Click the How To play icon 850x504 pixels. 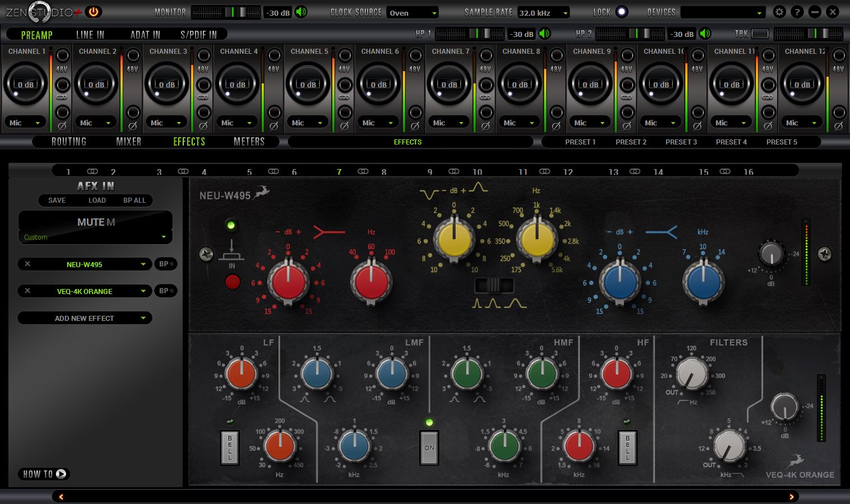(61, 474)
